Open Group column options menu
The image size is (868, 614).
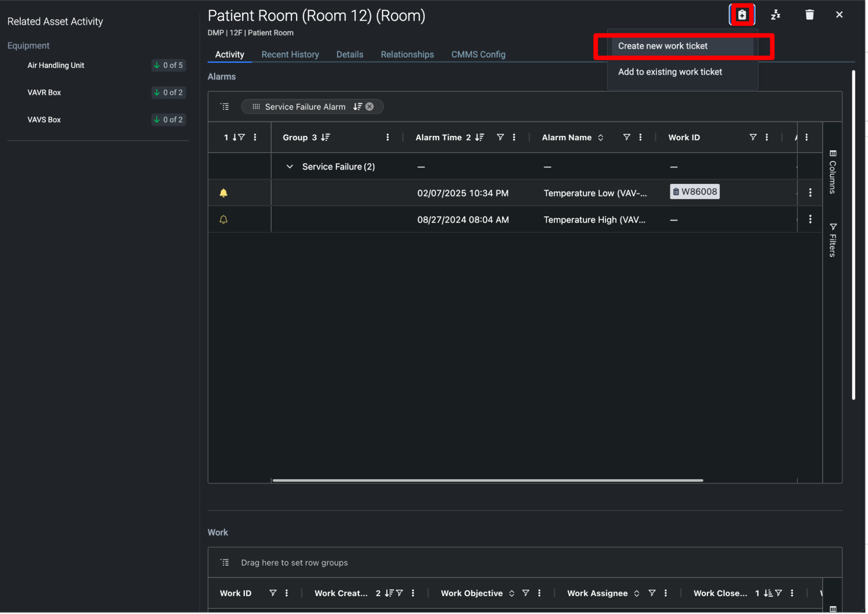pos(387,137)
